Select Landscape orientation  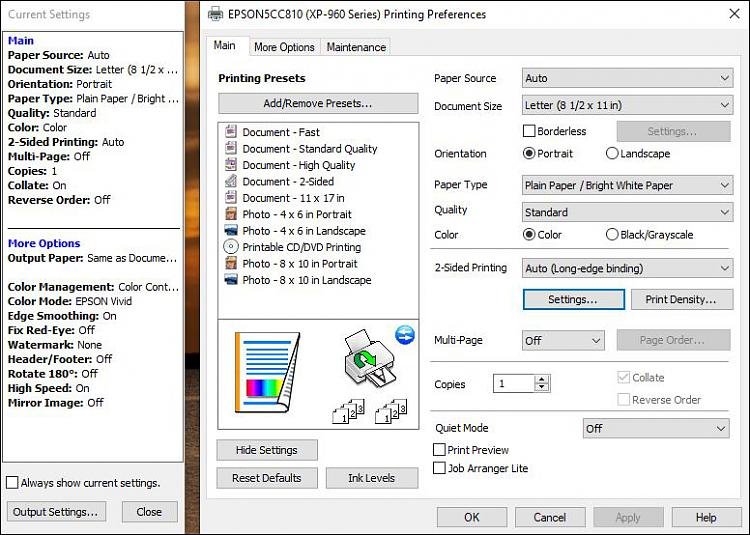point(612,153)
